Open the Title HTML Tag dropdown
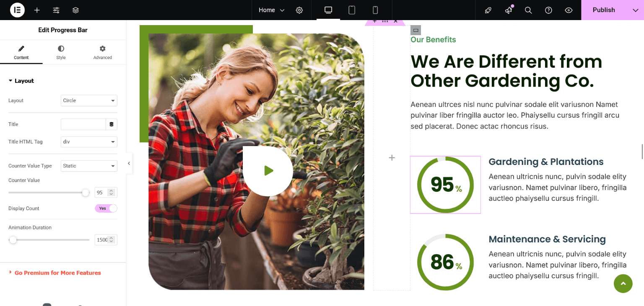This screenshot has width=644, height=306. pyautogui.click(x=89, y=142)
